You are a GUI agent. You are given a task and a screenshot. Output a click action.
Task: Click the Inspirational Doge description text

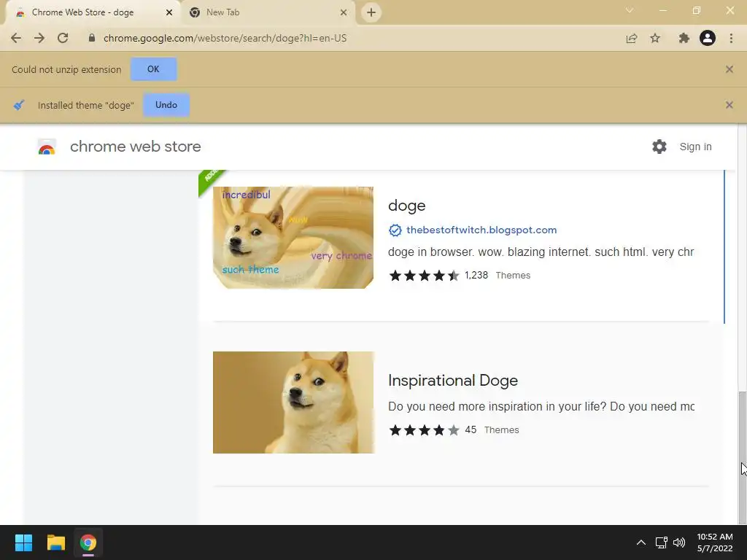(x=541, y=406)
